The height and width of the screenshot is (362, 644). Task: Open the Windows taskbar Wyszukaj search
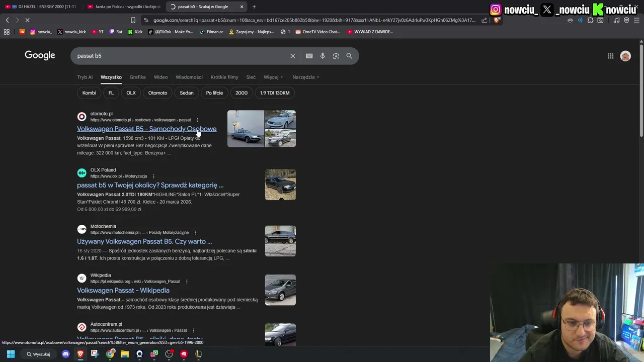[38, 354]
